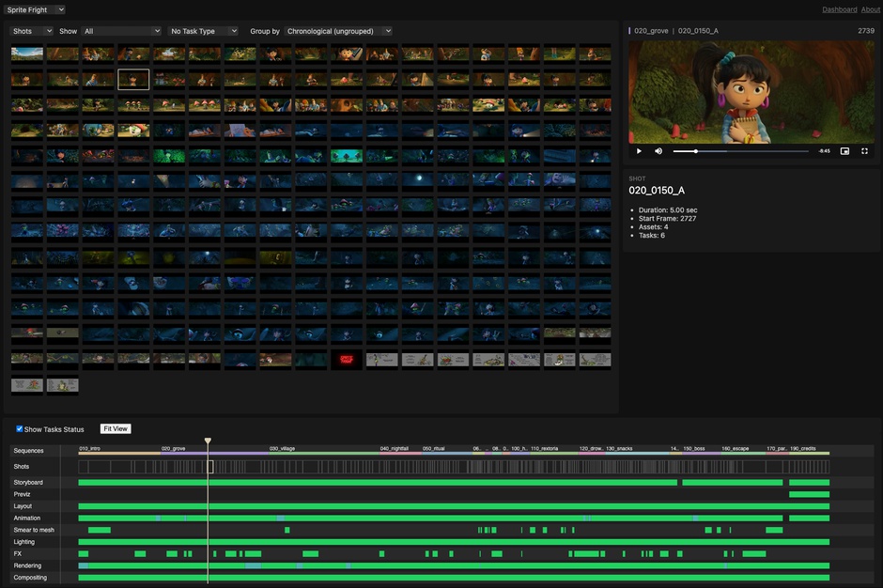Jump to the 190_credits sequence label
This screenshot has height=588, width=883.
[802, 448]
